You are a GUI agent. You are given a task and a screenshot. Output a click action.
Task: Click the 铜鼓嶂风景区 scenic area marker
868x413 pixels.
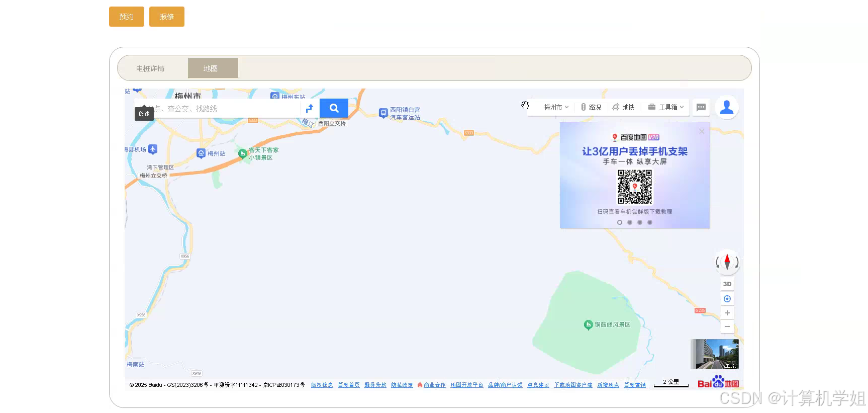coord(589,325)
